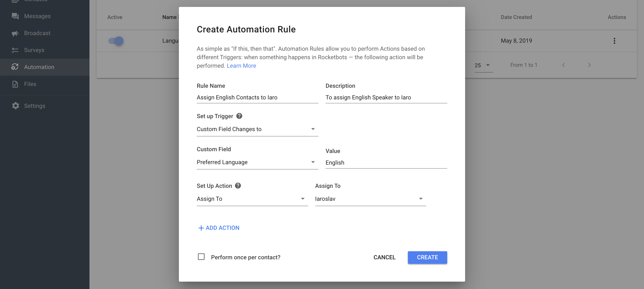Open the Surveys section
The image size is (644, 289).
coord(34,50)
